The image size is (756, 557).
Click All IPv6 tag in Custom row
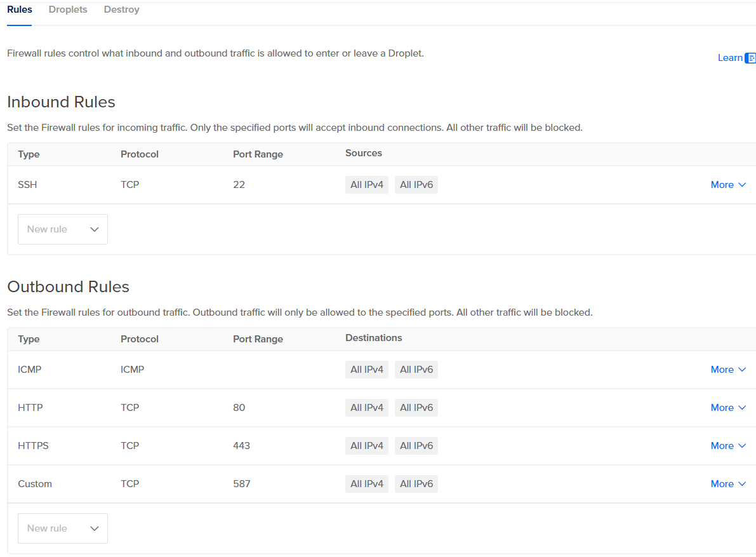(416, 484)
